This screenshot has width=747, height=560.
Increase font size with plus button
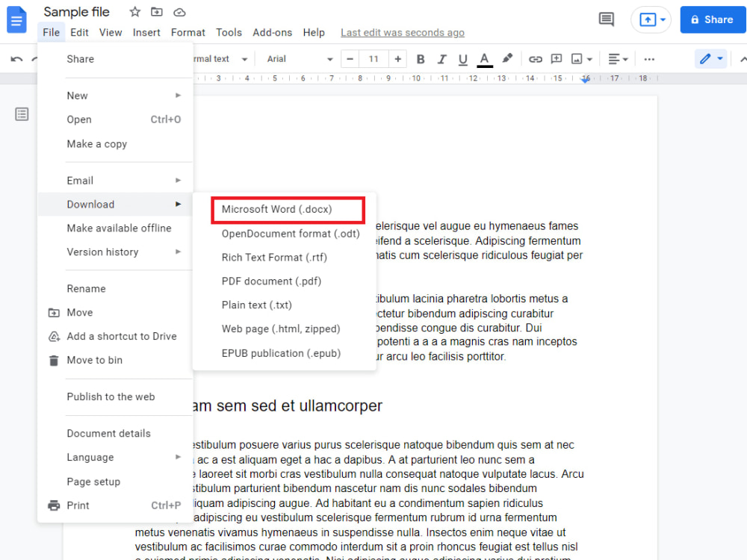pyautogui.click(x=398, y=59)
